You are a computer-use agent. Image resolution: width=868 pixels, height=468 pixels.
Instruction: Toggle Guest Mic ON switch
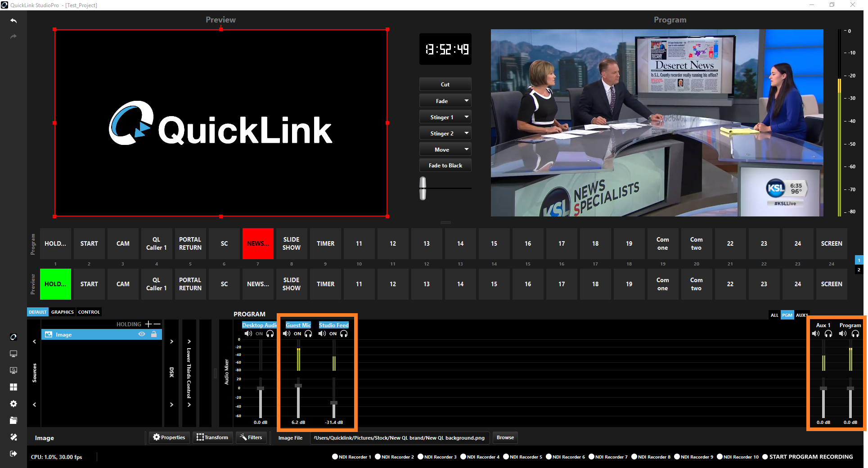(x=297, y=334)
